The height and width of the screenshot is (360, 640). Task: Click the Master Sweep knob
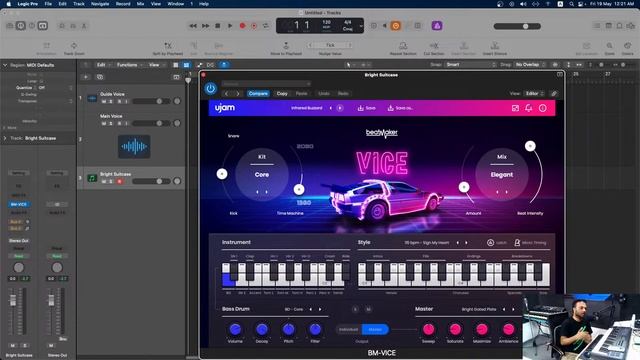(428, 329)
